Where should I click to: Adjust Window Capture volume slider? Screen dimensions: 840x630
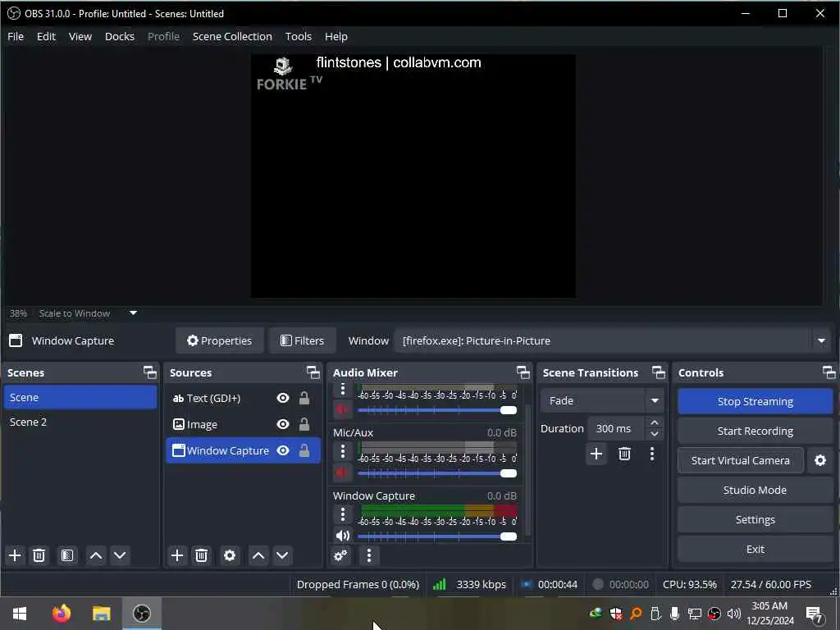pyautogui.click(x=436, y=536)
